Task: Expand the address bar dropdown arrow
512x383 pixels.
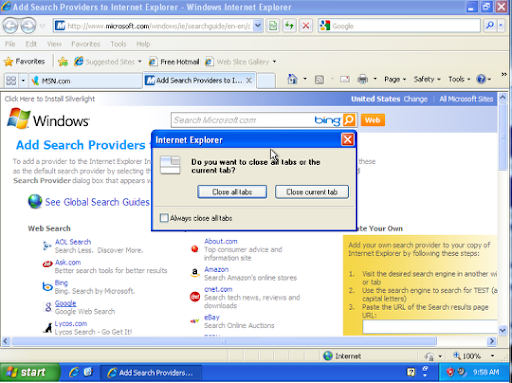Action: tap(258, 26)
